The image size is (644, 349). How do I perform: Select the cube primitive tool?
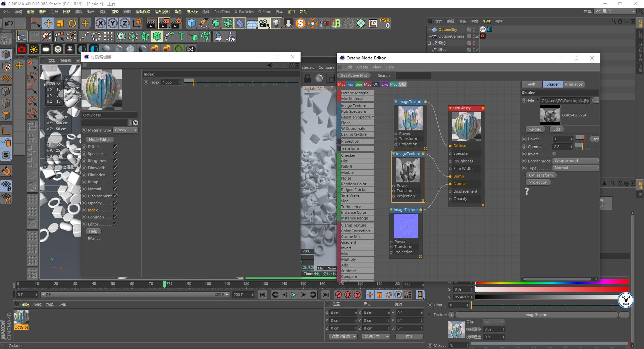(192, 23)
